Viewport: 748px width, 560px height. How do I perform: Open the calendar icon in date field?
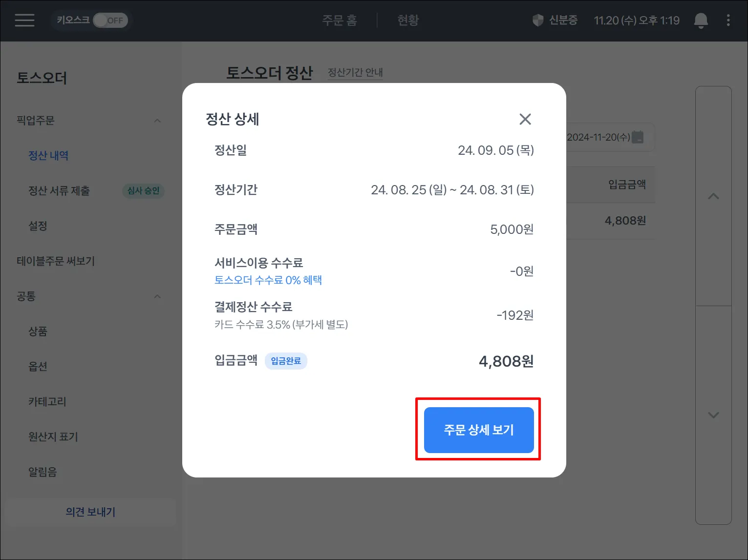click(638, 137)
